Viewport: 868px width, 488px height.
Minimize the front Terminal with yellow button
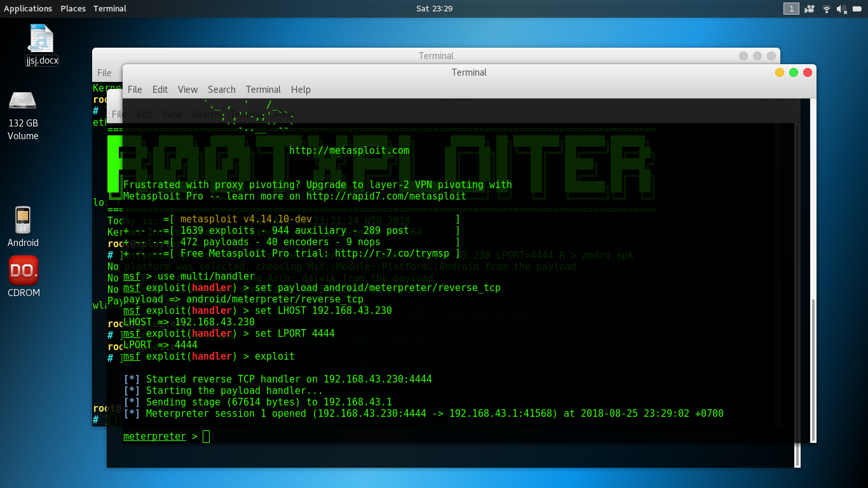[780, 72]
